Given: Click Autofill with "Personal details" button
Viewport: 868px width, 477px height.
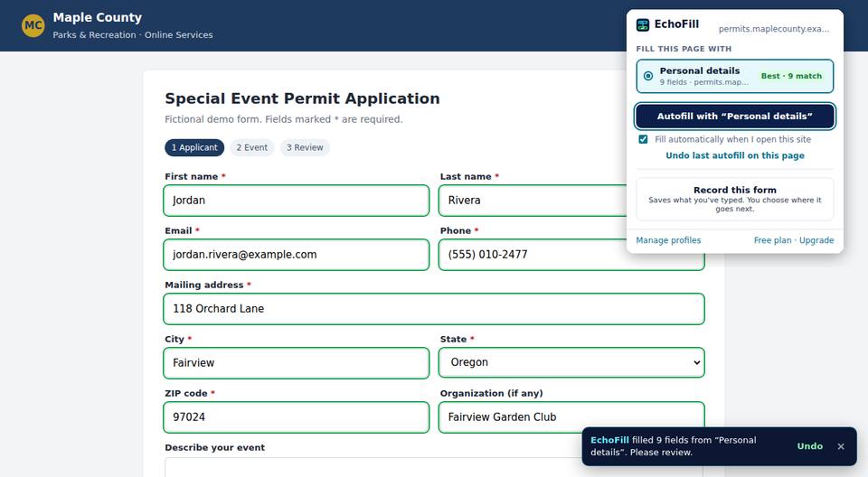Looking at the screenshot, I should 734,117.
